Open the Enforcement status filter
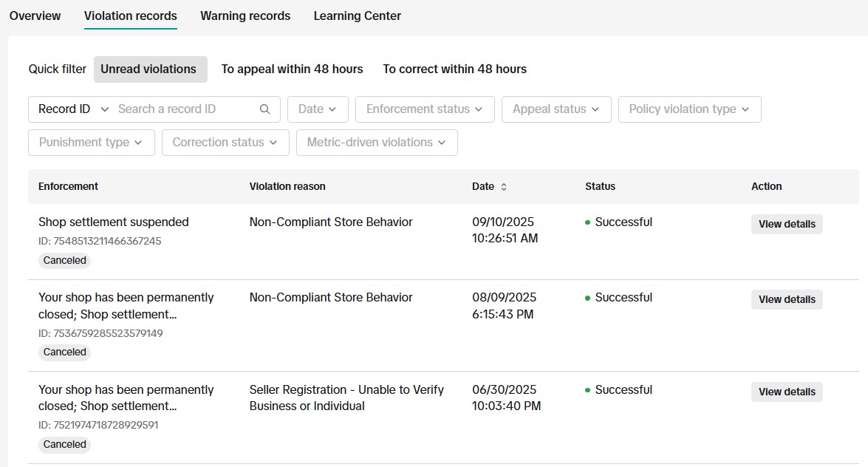This screenshot has height=467, width=868. 424,109
